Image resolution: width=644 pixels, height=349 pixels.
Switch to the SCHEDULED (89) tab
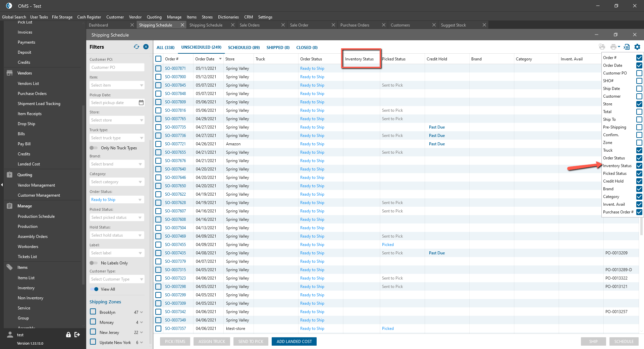pos(244,48)
